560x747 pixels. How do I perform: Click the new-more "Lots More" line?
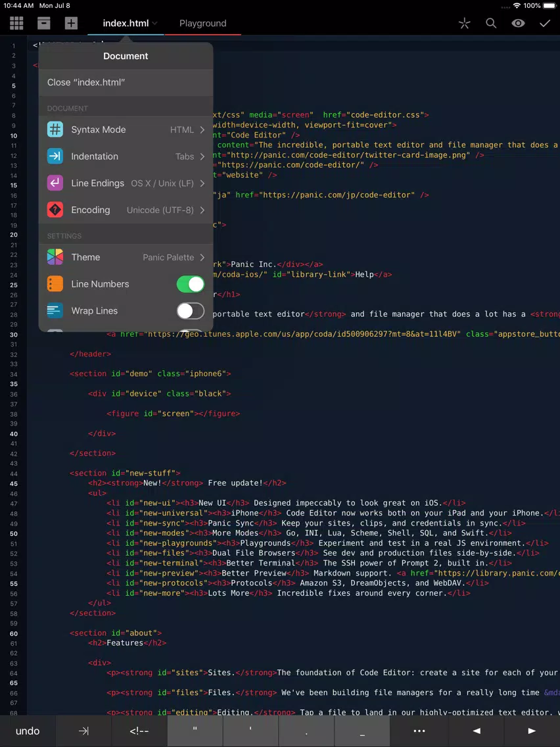click(289, 593)
